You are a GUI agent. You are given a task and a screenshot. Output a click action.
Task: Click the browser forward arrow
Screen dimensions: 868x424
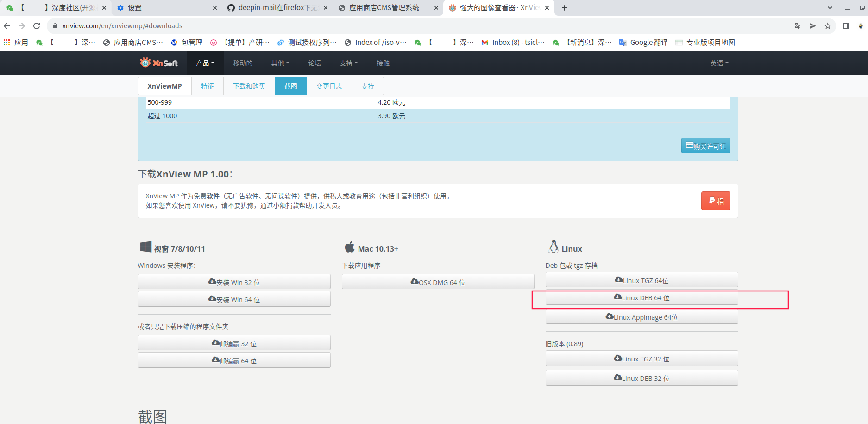[22, 26]
